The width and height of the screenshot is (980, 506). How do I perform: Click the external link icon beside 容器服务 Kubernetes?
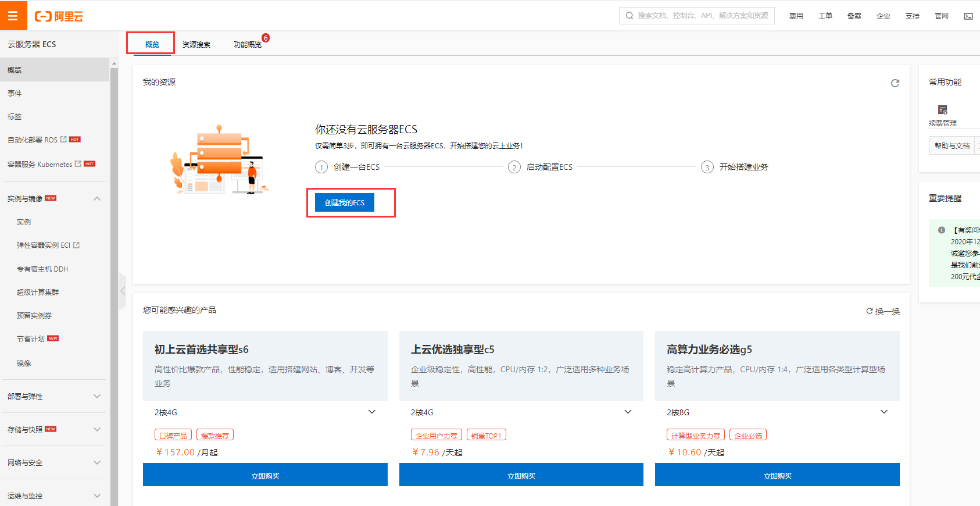[78, 164]
